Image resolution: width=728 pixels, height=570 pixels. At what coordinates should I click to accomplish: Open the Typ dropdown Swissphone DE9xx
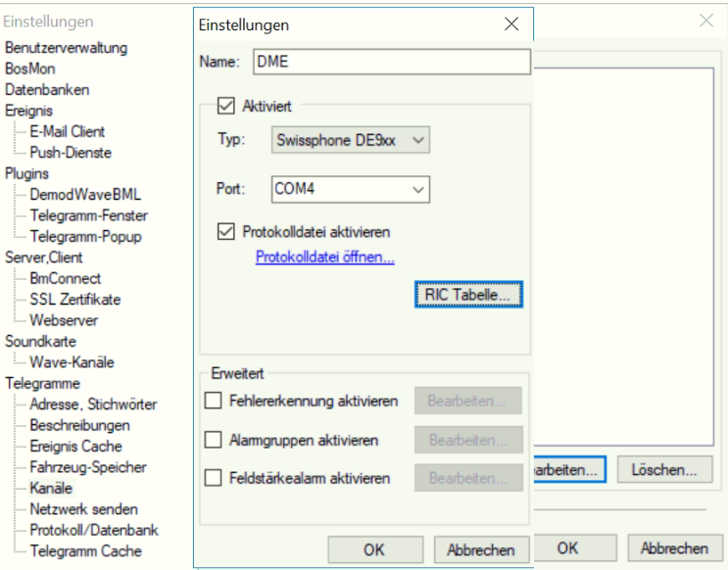click(x=350, y=140)
